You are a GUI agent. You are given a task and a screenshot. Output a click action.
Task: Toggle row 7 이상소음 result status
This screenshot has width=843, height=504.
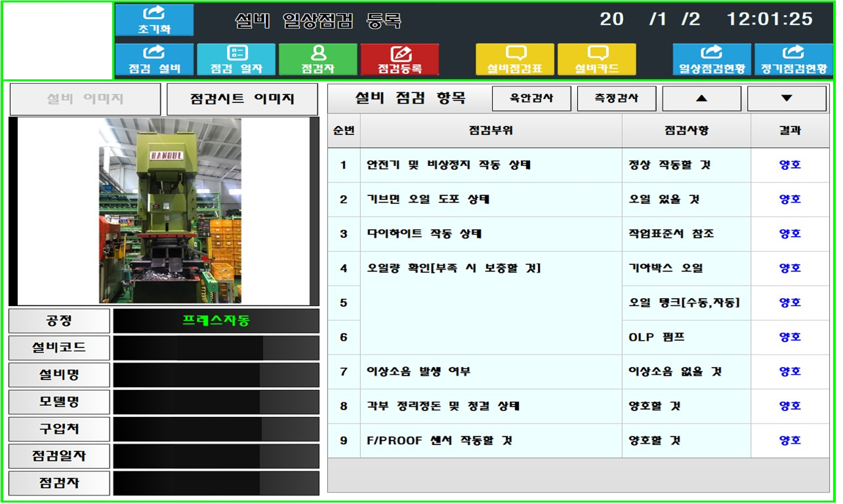789,372
